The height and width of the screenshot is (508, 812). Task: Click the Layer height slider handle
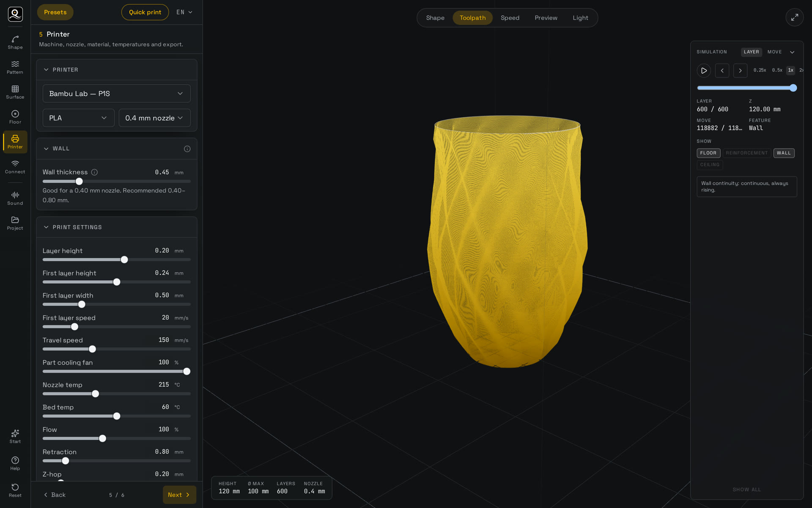click(124, 260)
